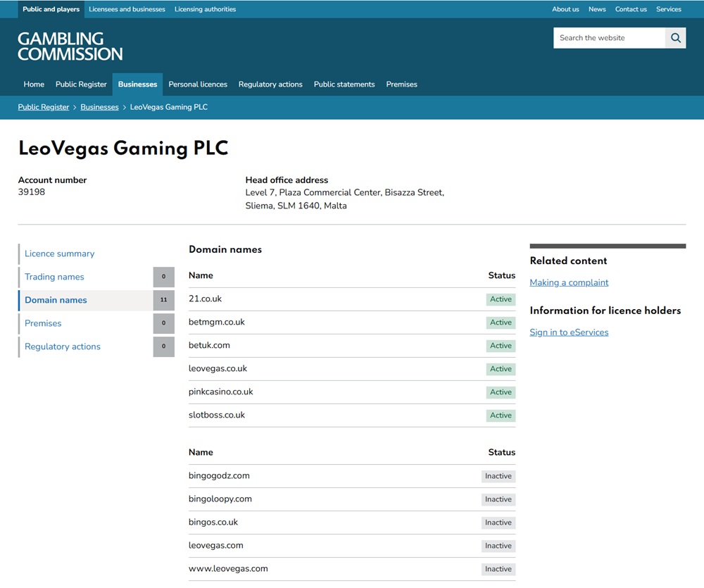Follow the Businesses breadcrumb link
The width and height of the screenshot is (704, 588).
pyautogui.click(x=100, y=107)
